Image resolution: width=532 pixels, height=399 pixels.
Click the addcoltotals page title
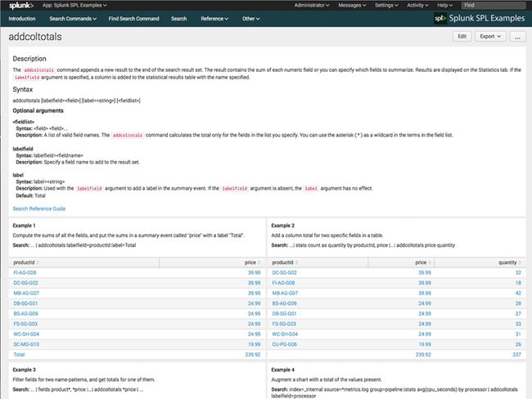tap(35, 37)
